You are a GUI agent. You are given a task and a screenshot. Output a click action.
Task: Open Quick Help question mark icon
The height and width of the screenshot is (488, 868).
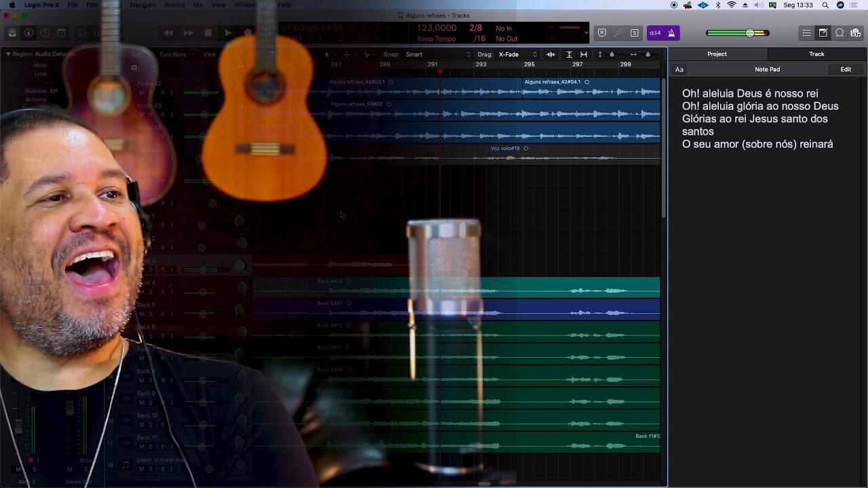pyautogui.click(x=45, y=33)
